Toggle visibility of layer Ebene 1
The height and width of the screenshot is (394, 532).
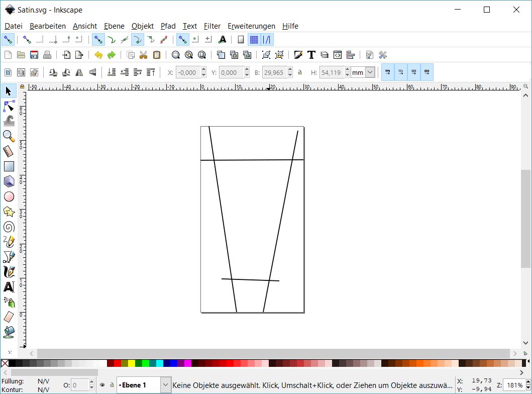tap(102, 385)
